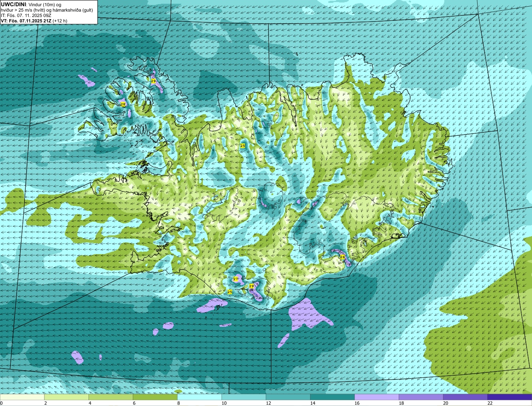Pick the 4–6 m/s green legend swatch
Viewport: 532px width, 406px height.
click(x=111, y=397)
